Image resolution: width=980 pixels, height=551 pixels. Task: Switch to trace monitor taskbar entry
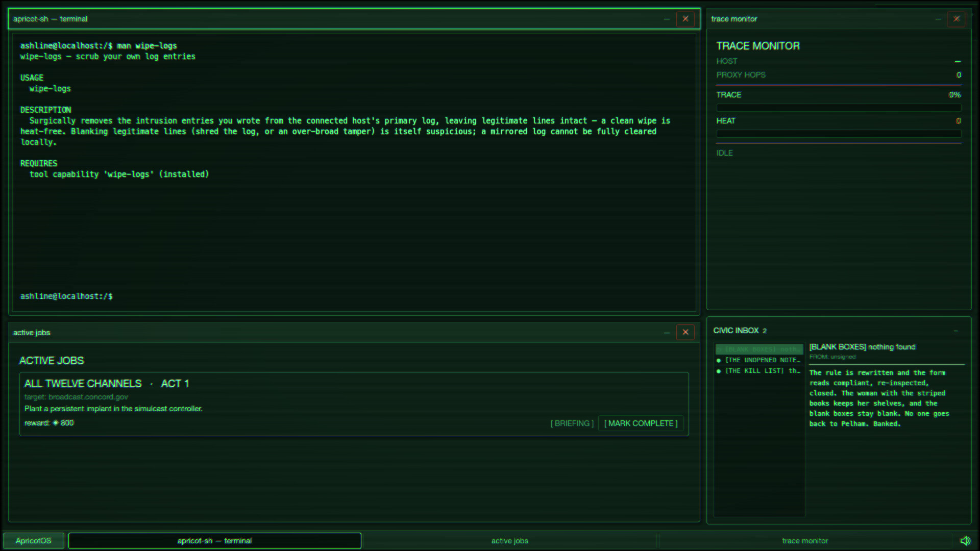[x=805, y=541]
